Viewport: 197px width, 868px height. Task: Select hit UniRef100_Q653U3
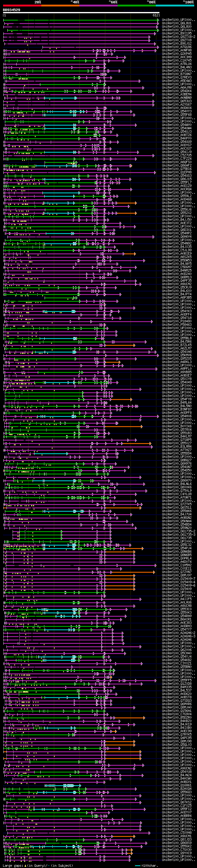pos(177,101)
